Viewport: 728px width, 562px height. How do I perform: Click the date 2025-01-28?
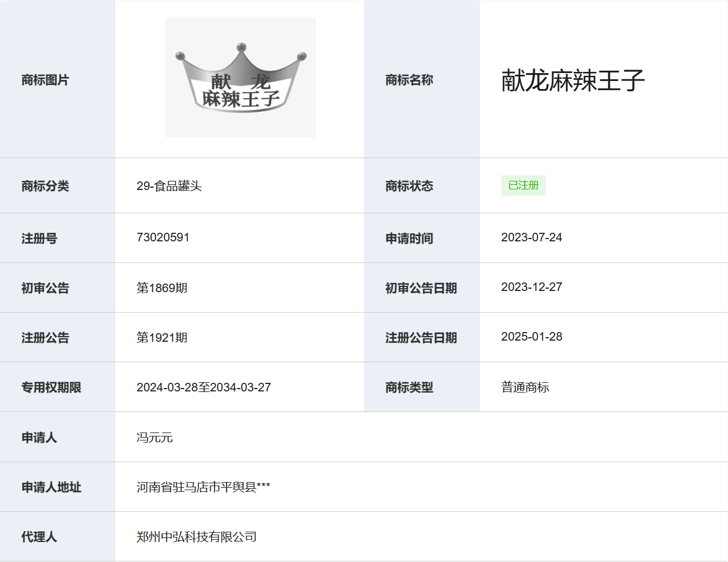point(532,337)
